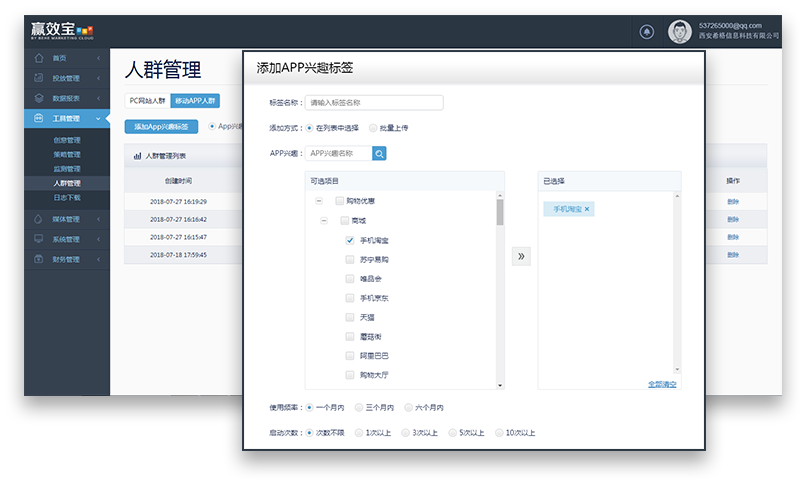The image size is (800, 500).
Task: Click the 标签名称 input field
Action: pyautogui.click(x=373, y=102)
